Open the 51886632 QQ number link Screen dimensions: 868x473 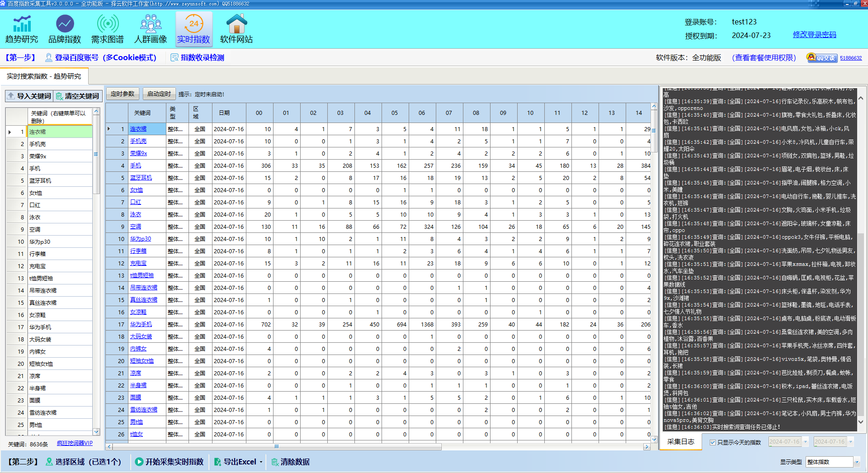pos(851,58)
